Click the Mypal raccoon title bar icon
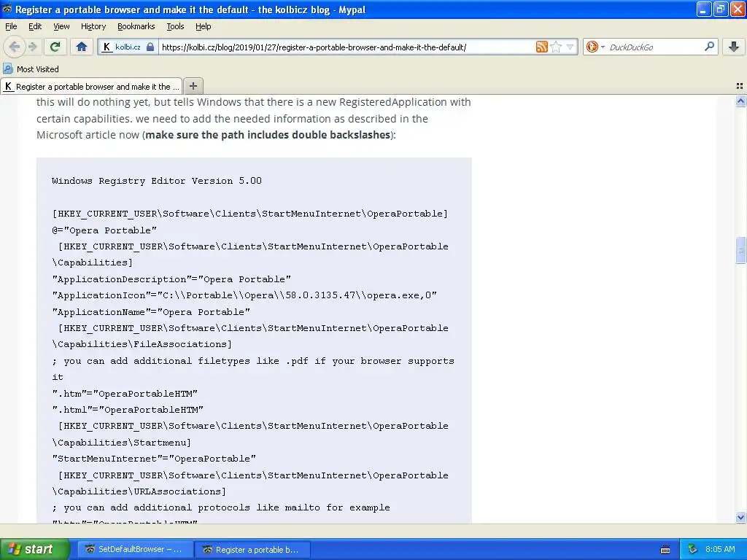 click(x=7, y=9)
